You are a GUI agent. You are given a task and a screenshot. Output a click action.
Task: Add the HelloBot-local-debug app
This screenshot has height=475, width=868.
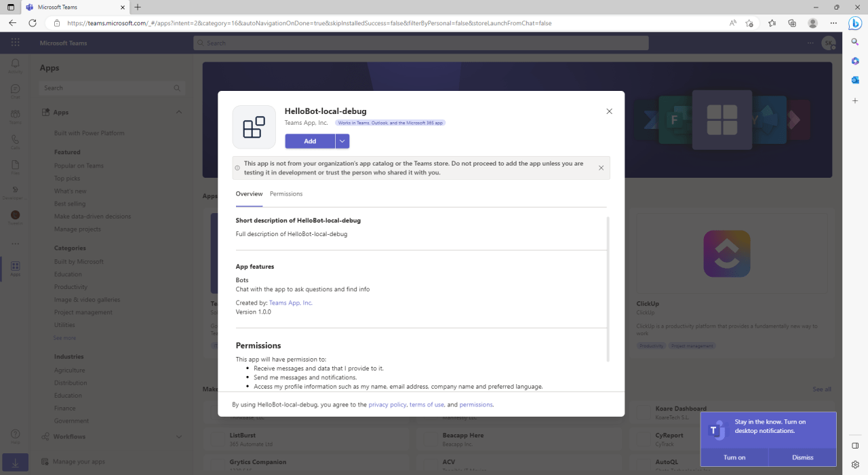311,140
